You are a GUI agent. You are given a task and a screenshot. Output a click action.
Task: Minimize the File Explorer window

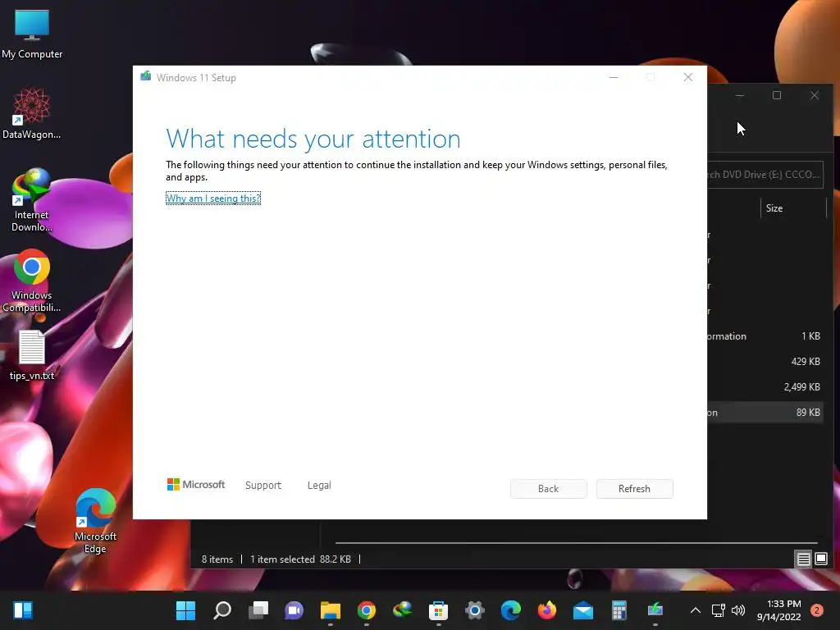pos(740,95)
